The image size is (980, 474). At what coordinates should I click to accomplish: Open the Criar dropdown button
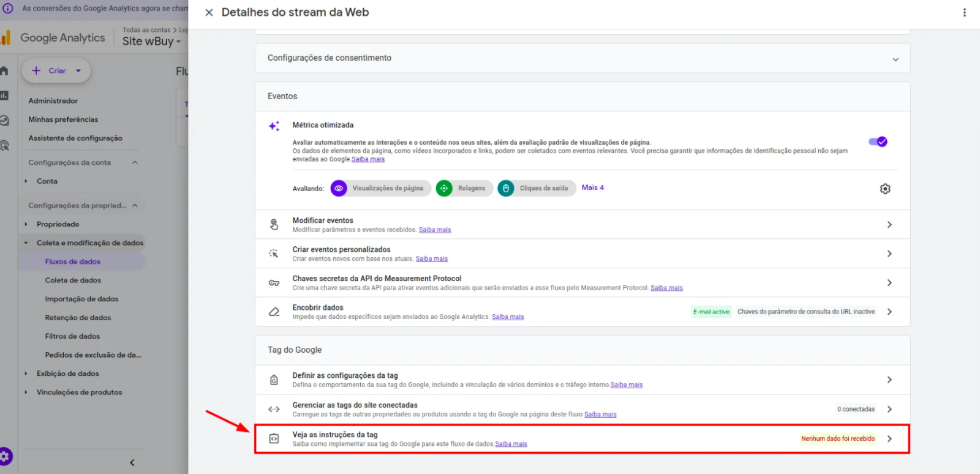point(56,70)
